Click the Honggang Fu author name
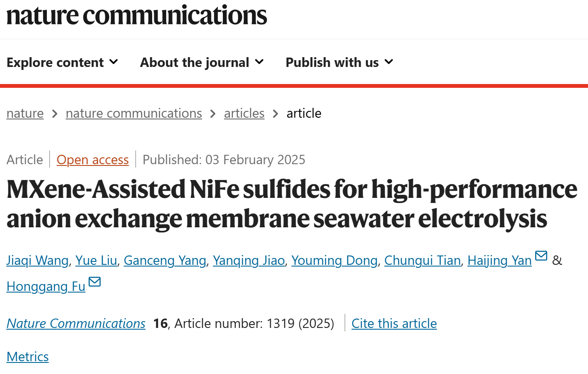Screen dimensions: 588x374 [x=46, y=287]
